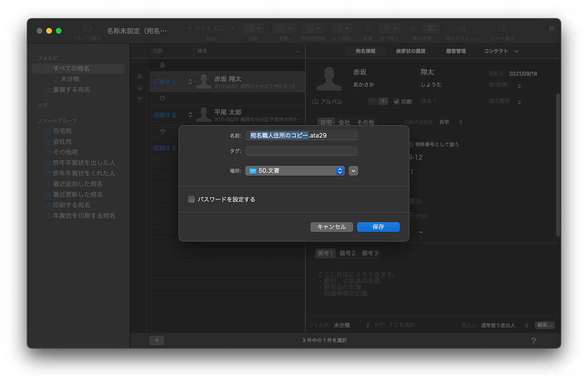Select すべての宛名 folder in sidebar

pyautogui.click(x=78, y=68)
